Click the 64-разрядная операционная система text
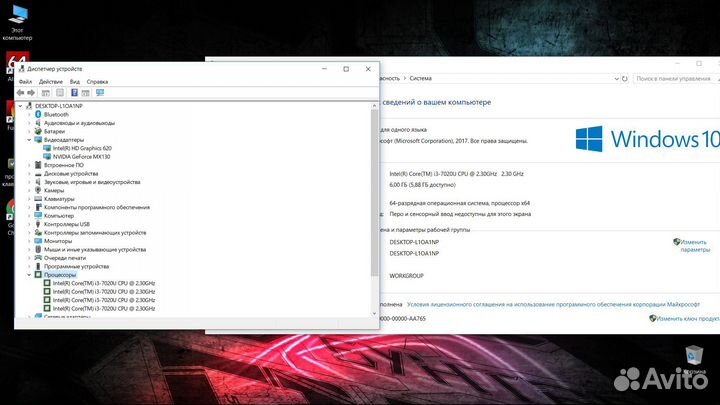 (x=459, y=203)
